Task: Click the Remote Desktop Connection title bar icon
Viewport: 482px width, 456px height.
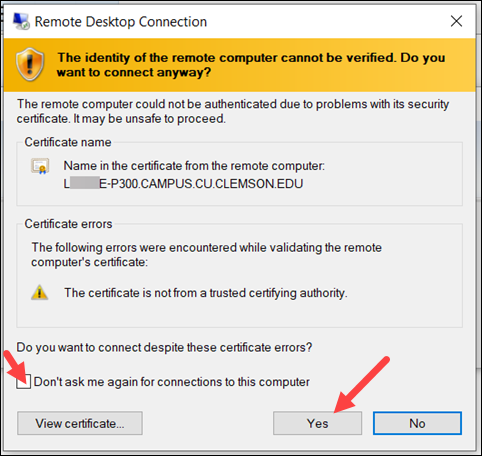Action: [21, 21]
